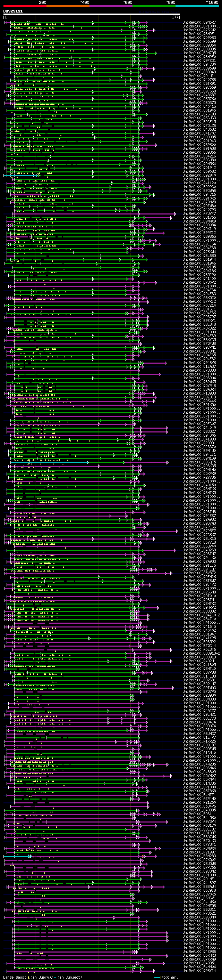Select the UniRef100_Q40415 label
Image resolution: width=222 pixels, height=980 pixels.
(199, 106)
